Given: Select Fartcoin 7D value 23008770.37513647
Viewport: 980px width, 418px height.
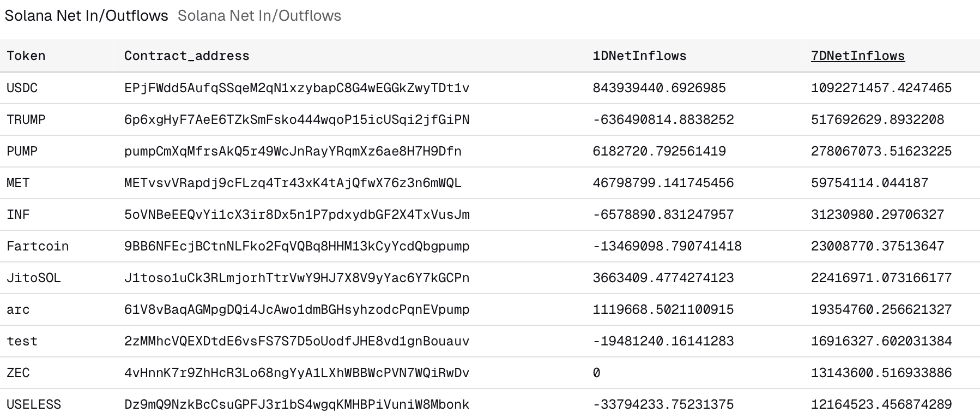Looking at the screenshot, I should [x=878, y=246].
